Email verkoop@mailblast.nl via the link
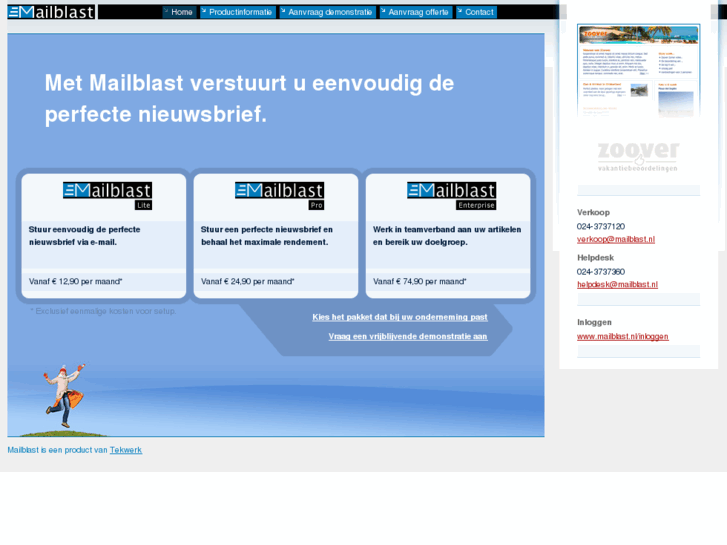Viewport: 727px width, 545px height. pyautogui.click(x=616, y=239)
